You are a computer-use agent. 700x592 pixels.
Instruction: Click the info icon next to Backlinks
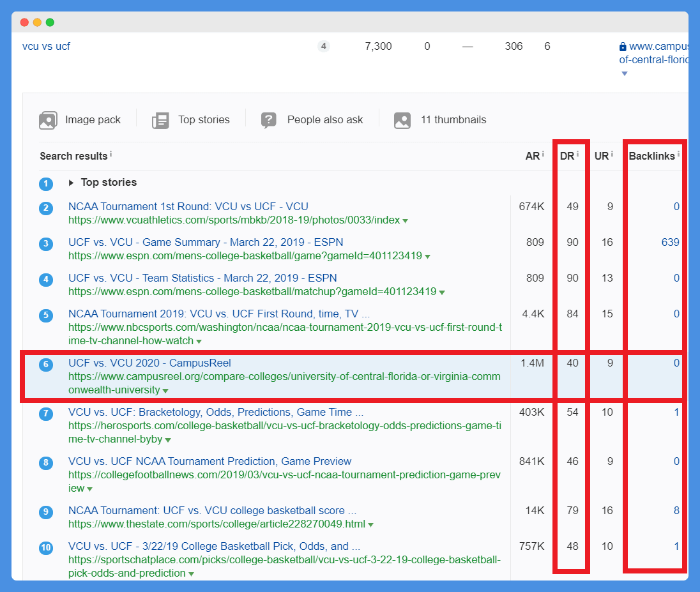[678, 154]
